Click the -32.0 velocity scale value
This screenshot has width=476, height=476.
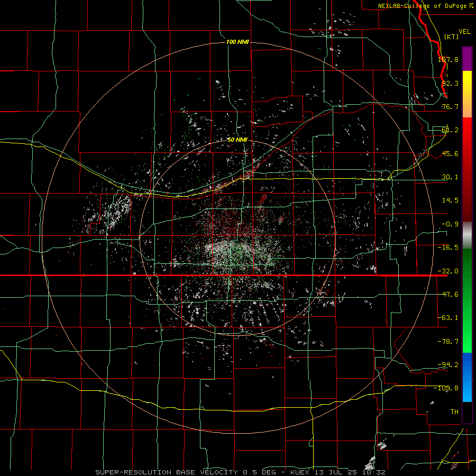coord(448,271)
